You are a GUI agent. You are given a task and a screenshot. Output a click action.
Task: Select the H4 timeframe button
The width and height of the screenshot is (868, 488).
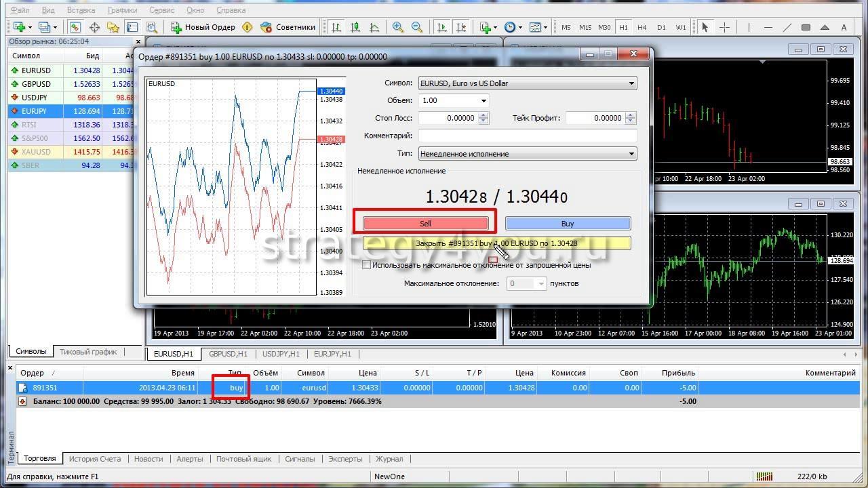[x=642, y=27]
